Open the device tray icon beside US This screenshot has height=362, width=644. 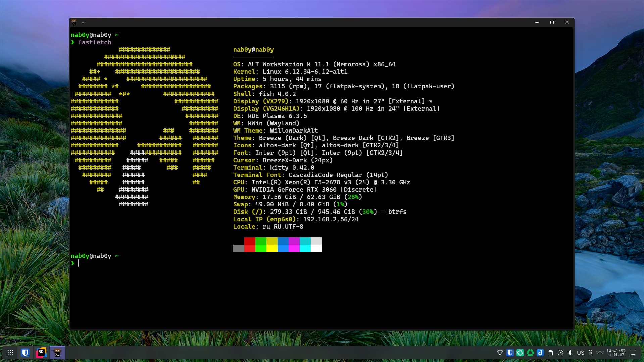click(x=591, y=353)
